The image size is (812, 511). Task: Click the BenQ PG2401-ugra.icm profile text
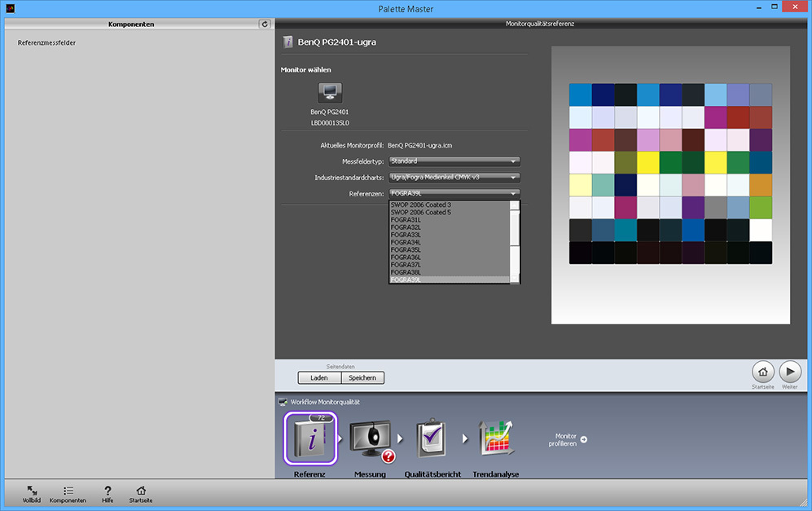(420, 146)
